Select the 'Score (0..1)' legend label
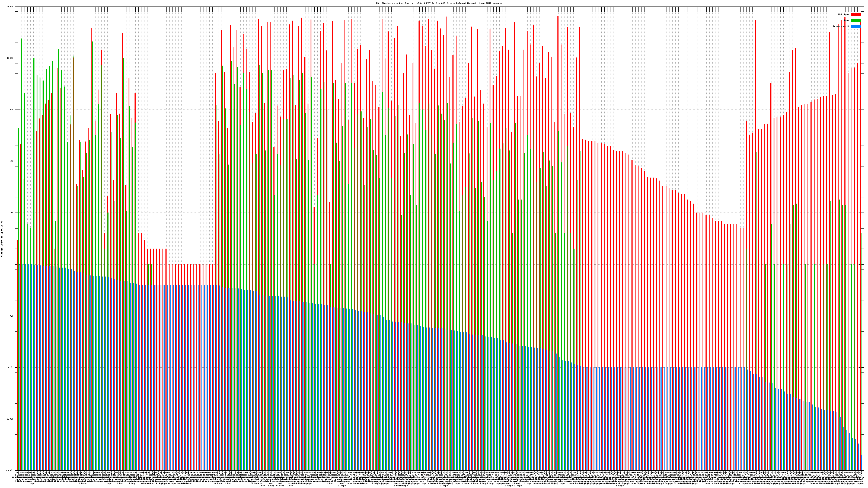Image resolution: width=868 pixels, height=488 pixels. coord(841,27)
